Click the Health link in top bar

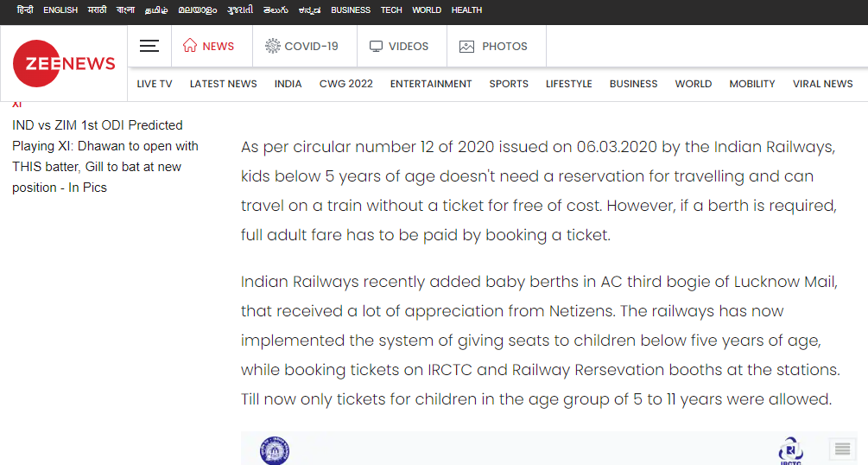466,10
